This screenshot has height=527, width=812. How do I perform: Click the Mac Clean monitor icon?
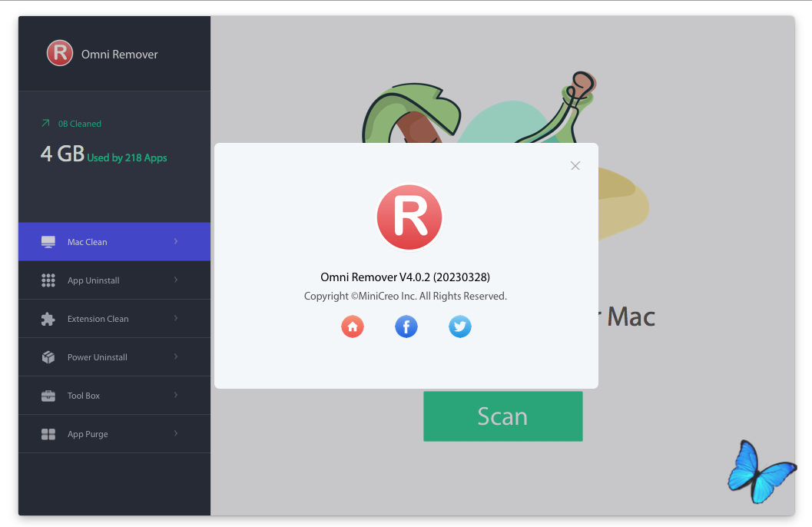[48, 242]
